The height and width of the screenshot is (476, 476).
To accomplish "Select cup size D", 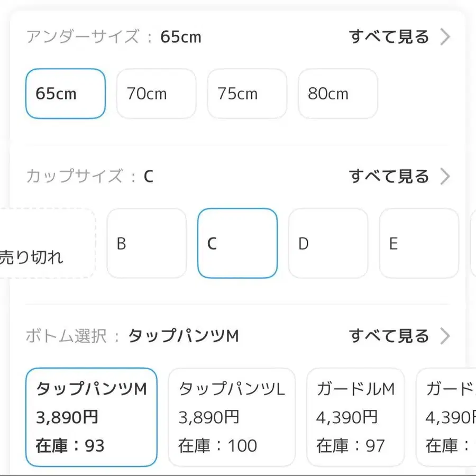I will pyautogui.click(x=328, y=243).
